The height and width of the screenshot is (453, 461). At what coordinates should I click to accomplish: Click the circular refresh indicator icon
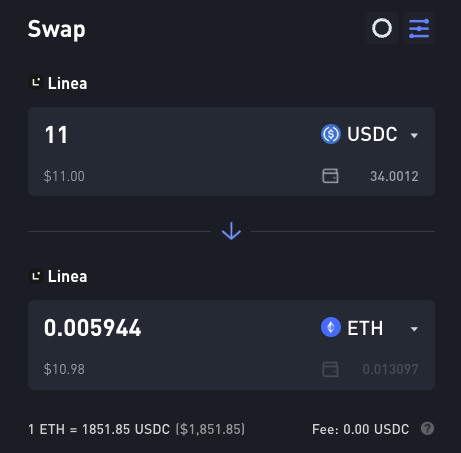[x=382, y=28]
